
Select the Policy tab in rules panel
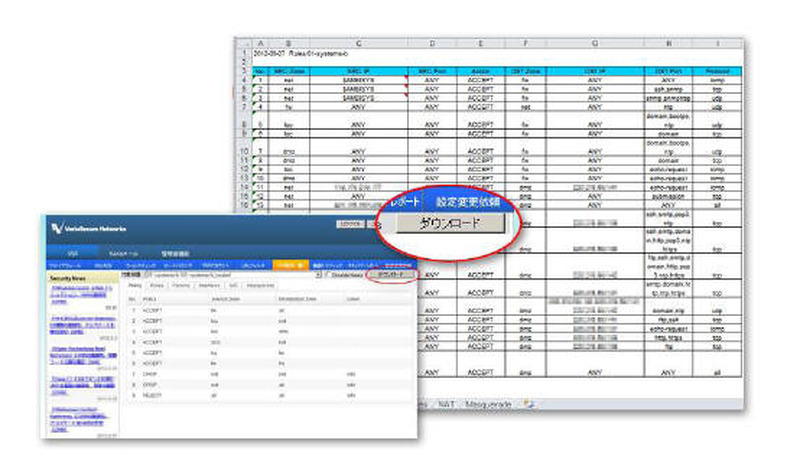click(x=135, y=284)
